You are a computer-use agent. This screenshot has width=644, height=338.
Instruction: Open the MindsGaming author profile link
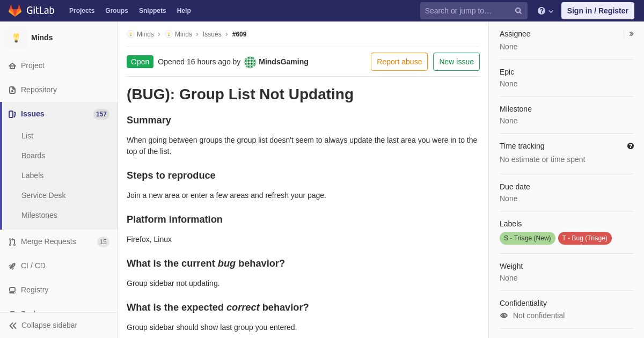tap(283, 62)
